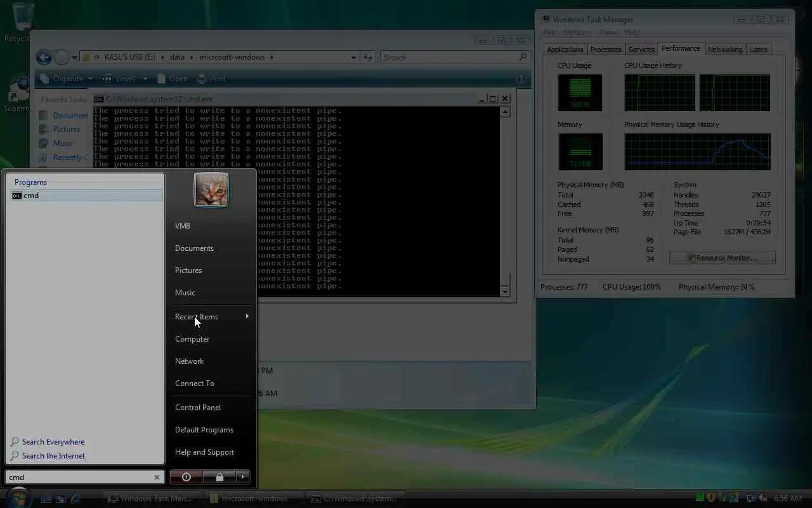
Task: Open Computer from the Start menu
Action: tap(192, 339)
